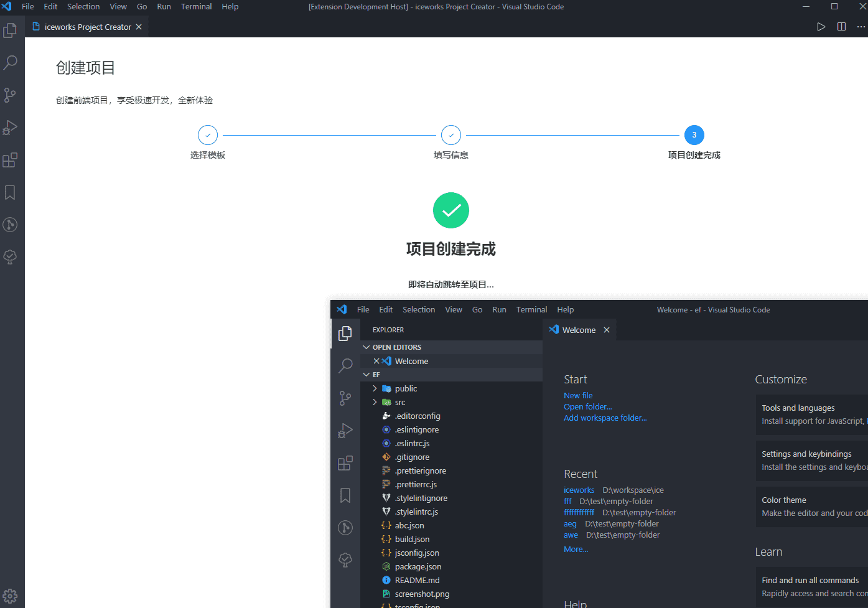Open Extensions in the ef window activity bar

345,463
